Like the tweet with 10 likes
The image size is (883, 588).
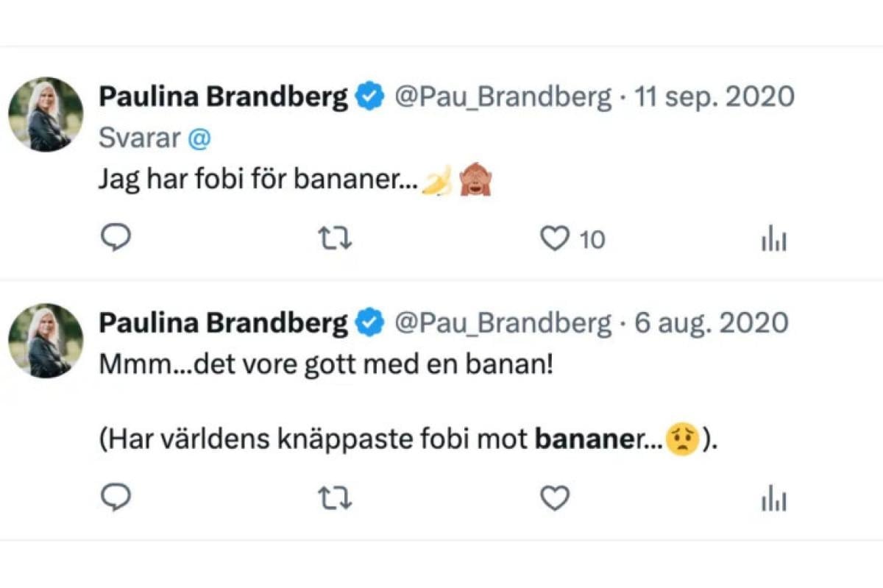(x=556, y=239)
